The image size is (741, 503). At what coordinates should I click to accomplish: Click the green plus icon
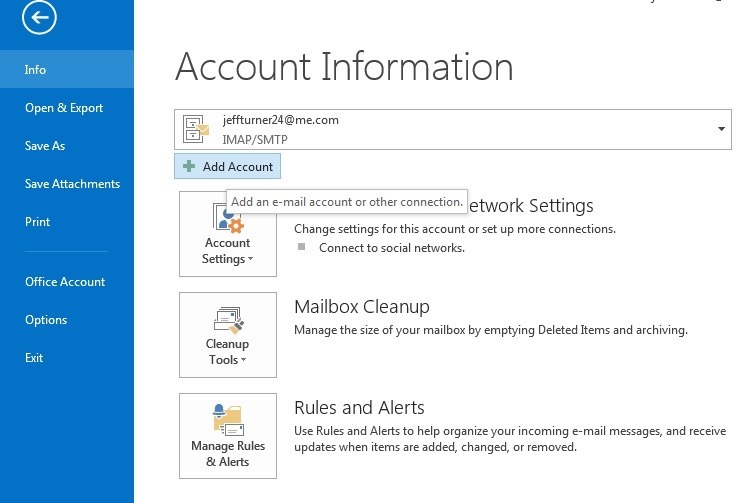189,166
